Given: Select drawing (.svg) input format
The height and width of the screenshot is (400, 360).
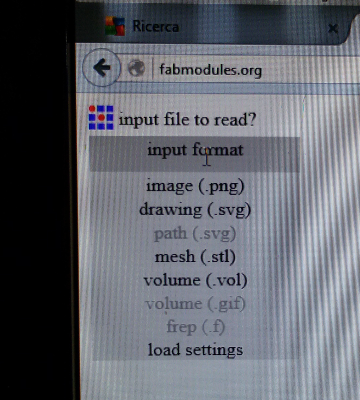Looking at the screenshot, I should (x=195, y=210).
